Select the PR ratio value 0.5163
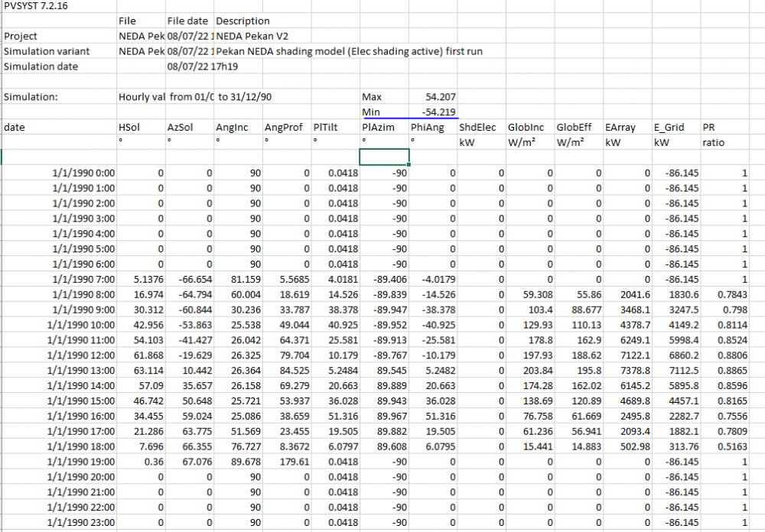This screenshot has height=532, width=765. [733, 446]
